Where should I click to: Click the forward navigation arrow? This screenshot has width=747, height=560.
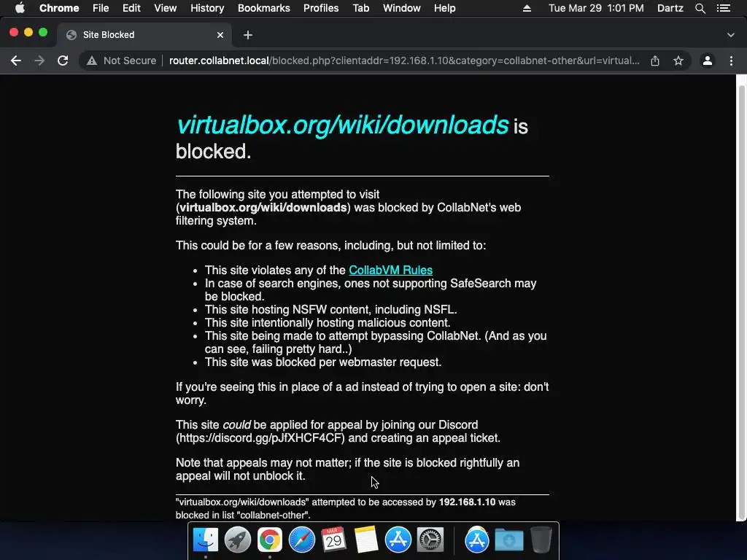[x=39, y=61]
